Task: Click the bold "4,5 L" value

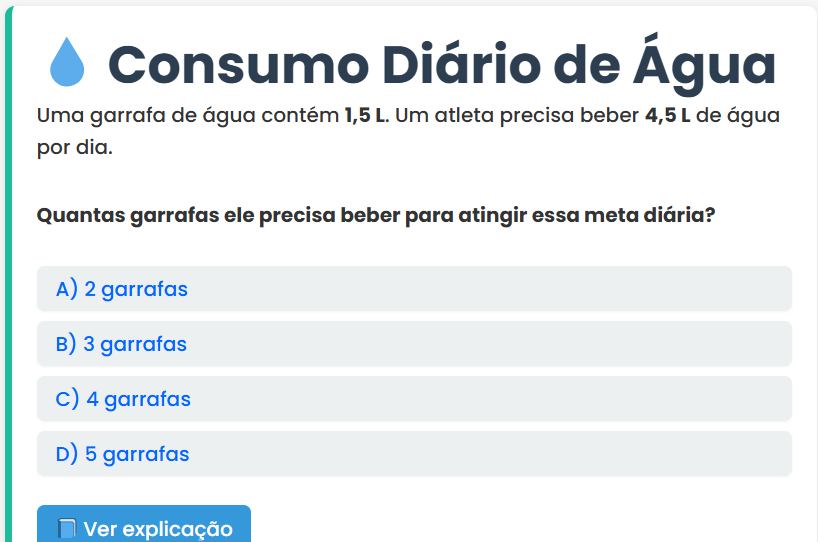Action: 667,115
